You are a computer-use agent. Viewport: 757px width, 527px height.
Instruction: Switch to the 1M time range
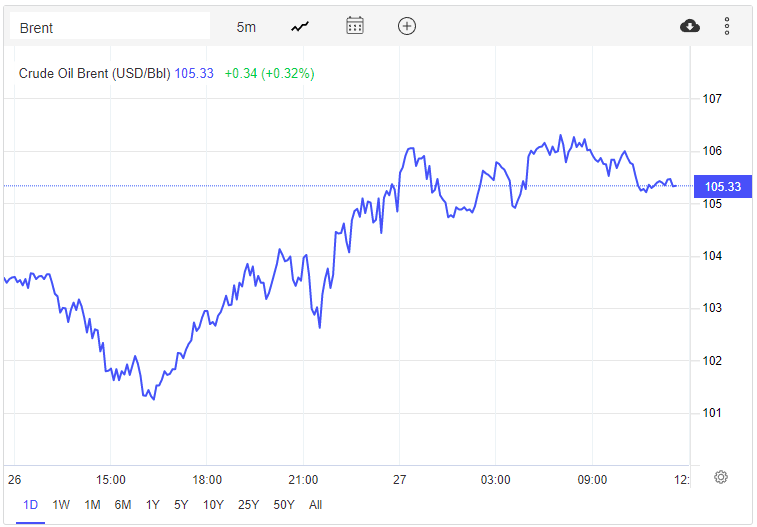click(x=92, y=505)
